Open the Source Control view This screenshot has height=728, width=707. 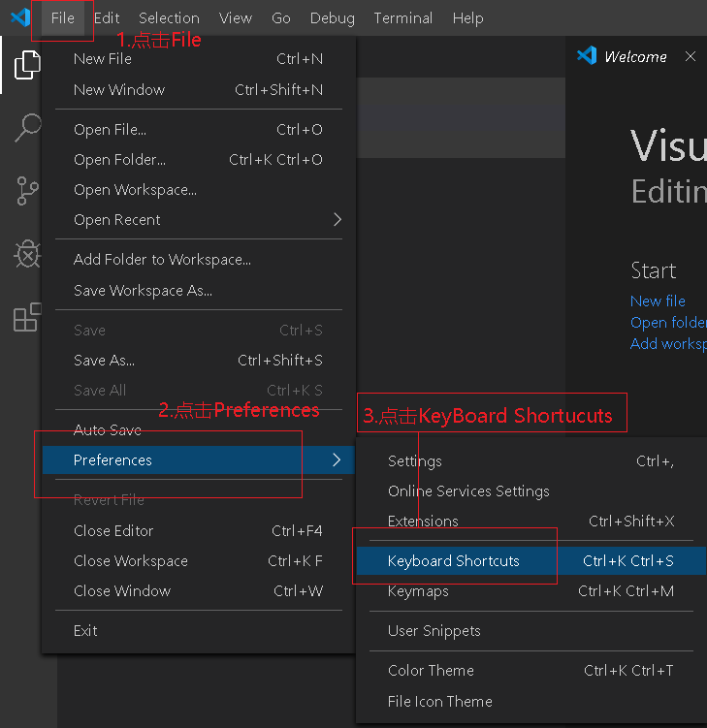click(x=27, y=191)
